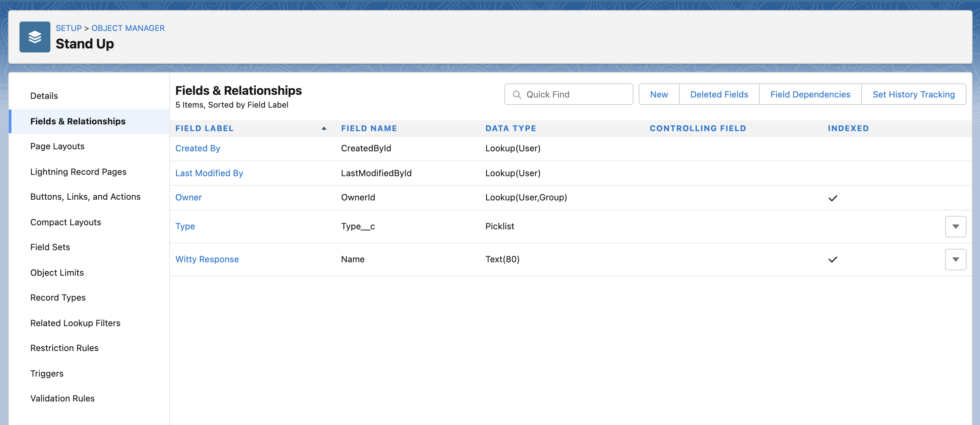
Task: Click Set History Tracking
Action: (x=913, y=94)
